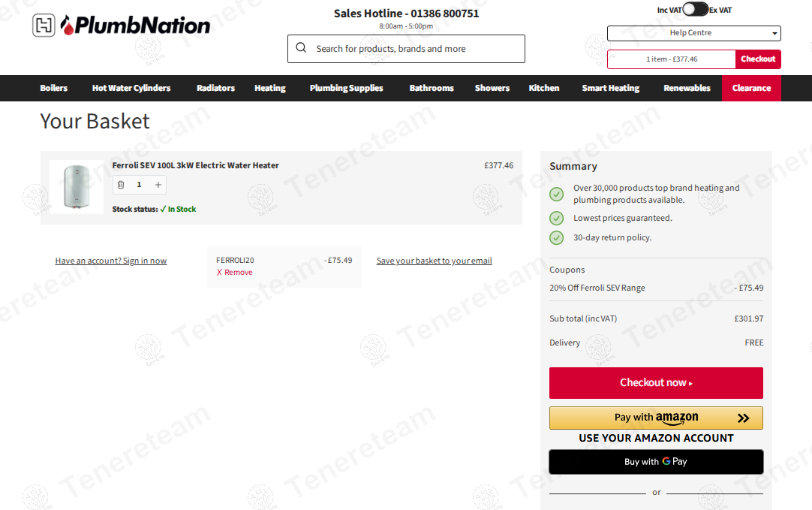
Task: Open the 1 item basket summary
Action: [671, 59]
